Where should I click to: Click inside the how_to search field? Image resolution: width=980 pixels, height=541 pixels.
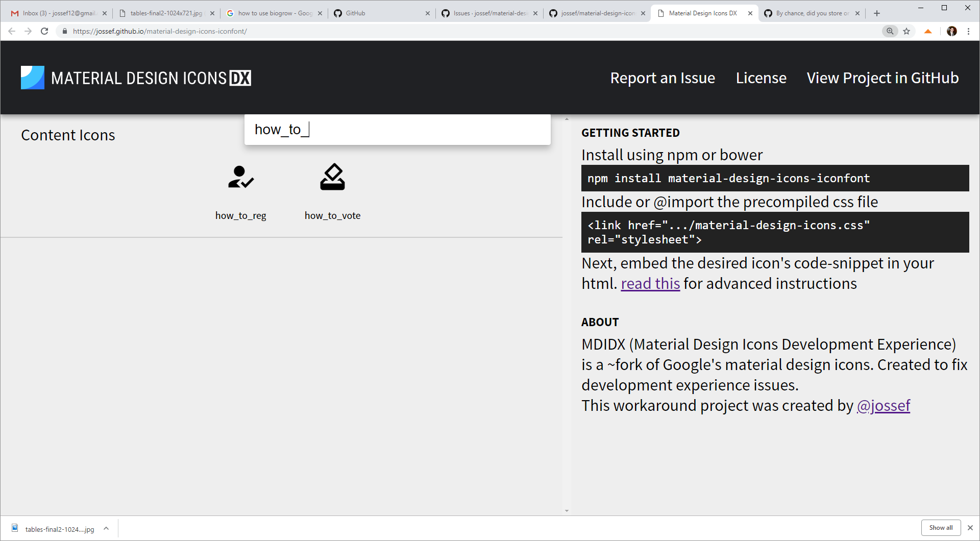tap(398, 130)
